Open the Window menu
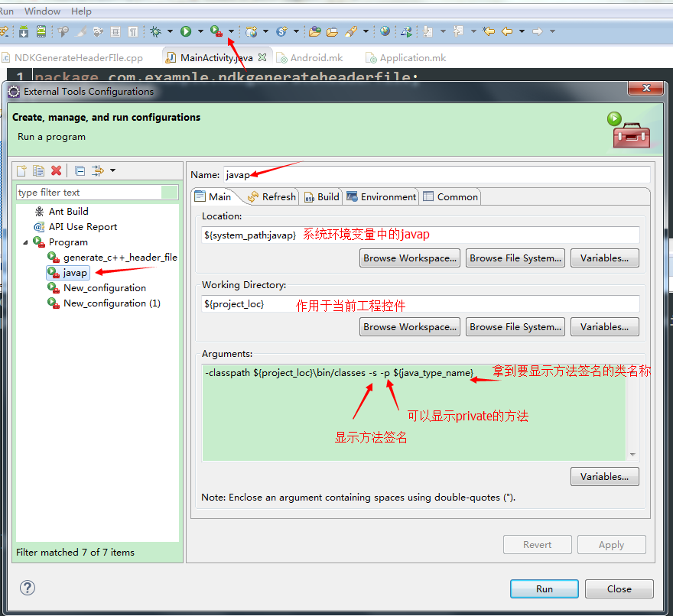 42,11
